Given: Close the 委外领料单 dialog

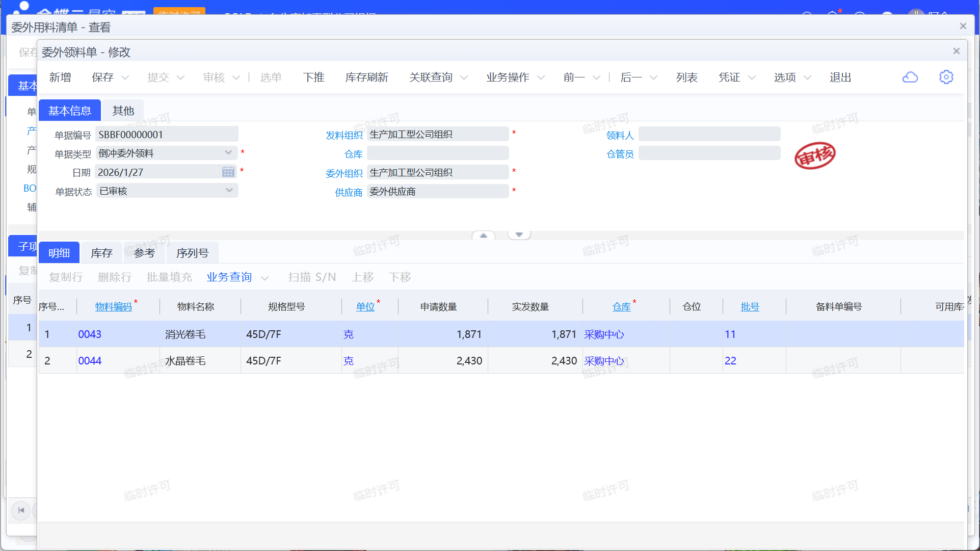Looking at the screenshot, I should (956, 51).
